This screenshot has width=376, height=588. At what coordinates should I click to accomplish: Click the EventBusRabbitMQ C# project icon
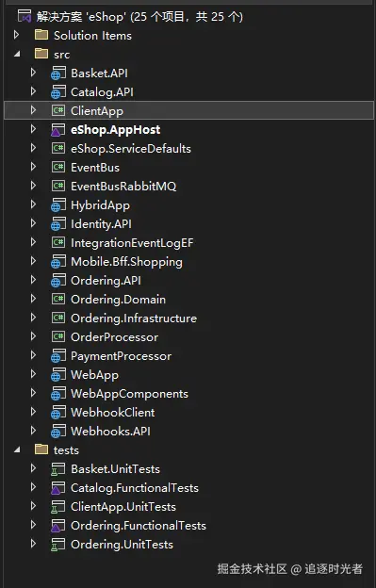pyautogui.click(x=58, y=186)
